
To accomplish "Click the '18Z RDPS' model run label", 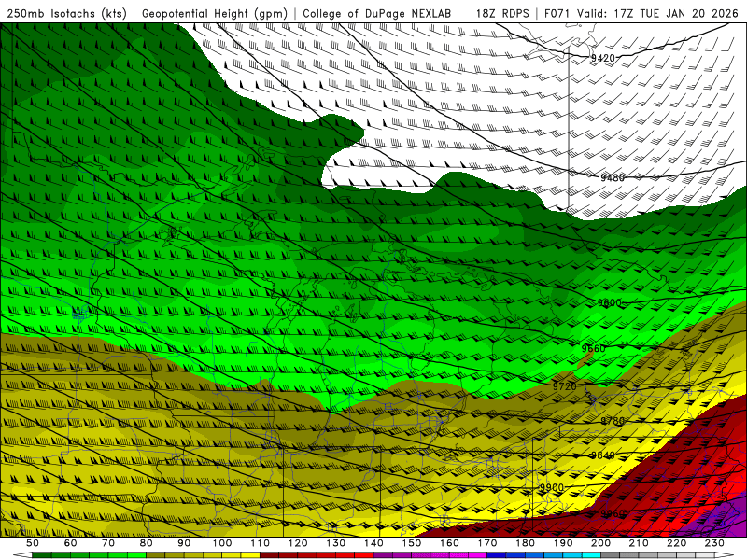I will (502, 13).
